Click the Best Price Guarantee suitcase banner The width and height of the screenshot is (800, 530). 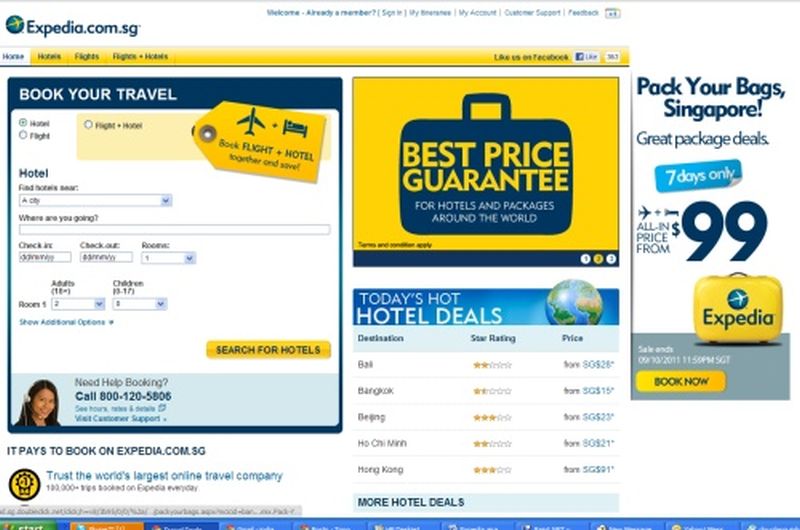click(x=486, y=165)
